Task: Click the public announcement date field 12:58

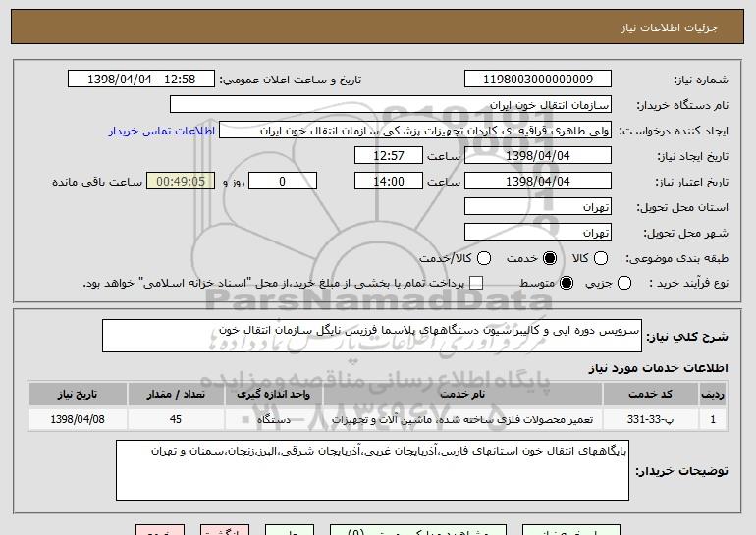Action: pyautogui.click(x=141, y=80)
